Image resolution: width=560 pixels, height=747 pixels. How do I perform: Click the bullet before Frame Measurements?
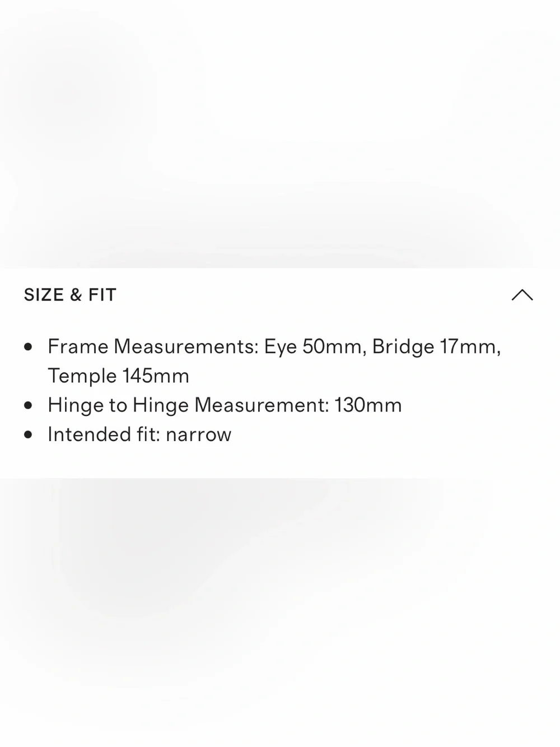pos(29,347)
